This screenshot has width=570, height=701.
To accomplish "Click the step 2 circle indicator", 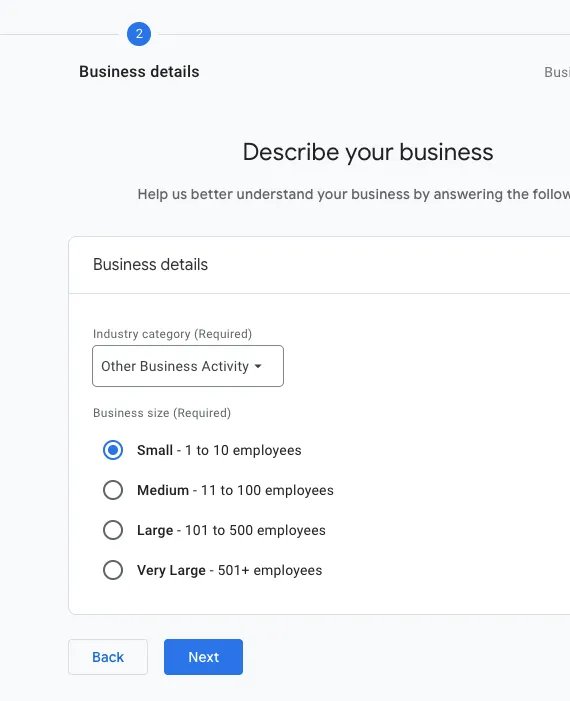I will pos(139,34).
